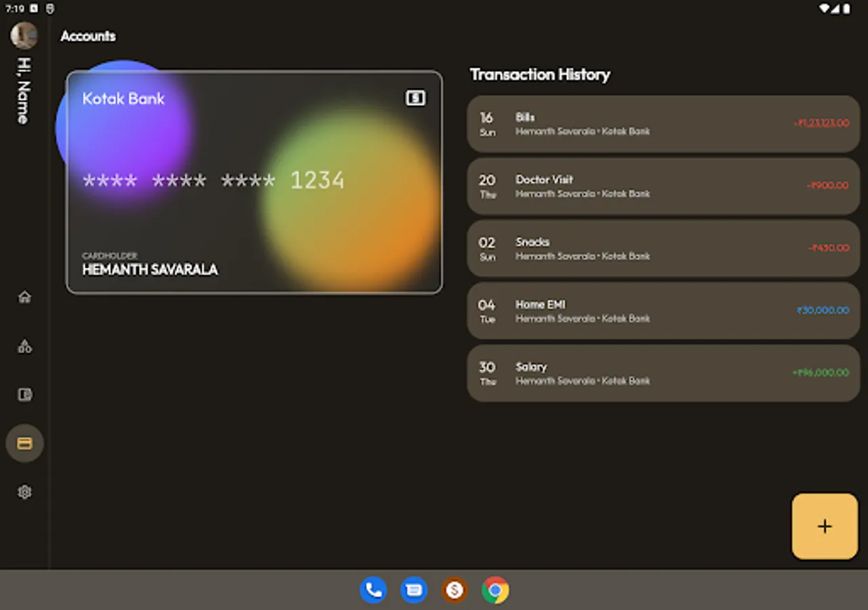This screenshot has width=868, height=610.
Task: Click the date 20 Thu
Action: [487, 186]
